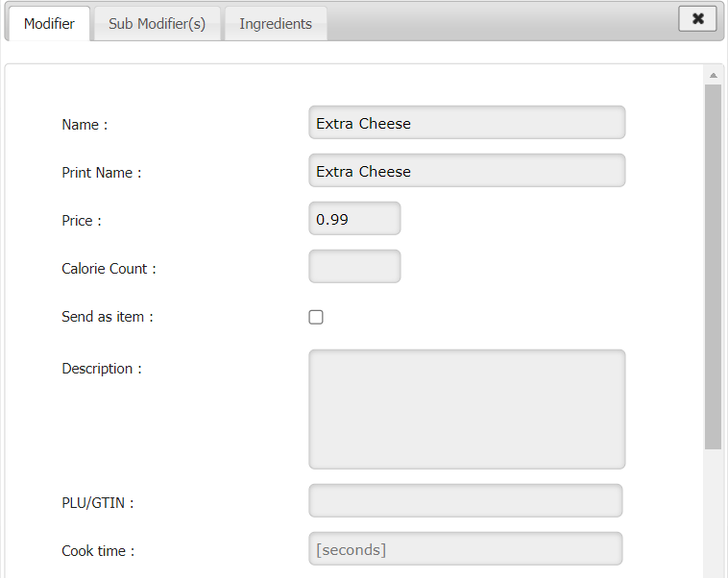Click inside the Description text area
Screen dimensions: 728x578
click(467, 409)
